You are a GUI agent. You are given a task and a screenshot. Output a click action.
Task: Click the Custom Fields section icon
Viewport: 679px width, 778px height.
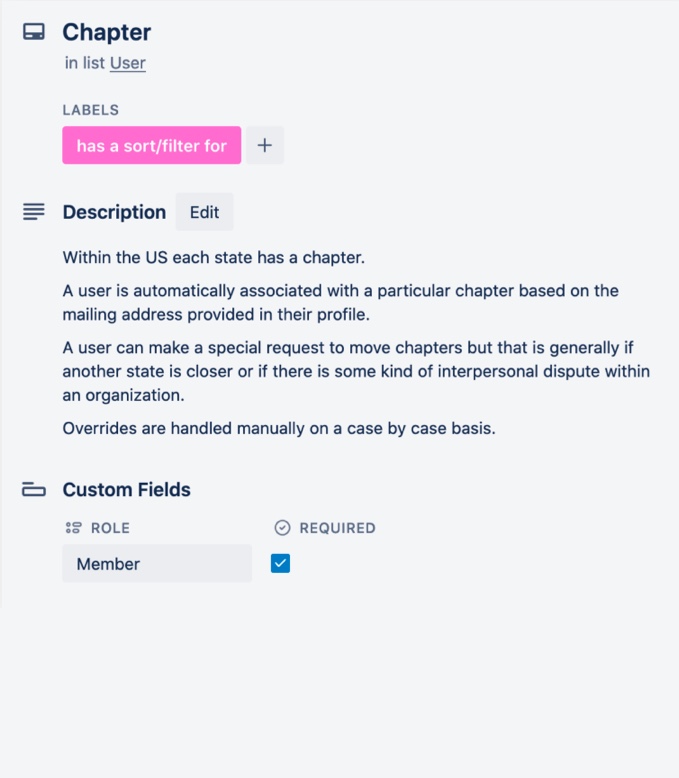point(34,490)
